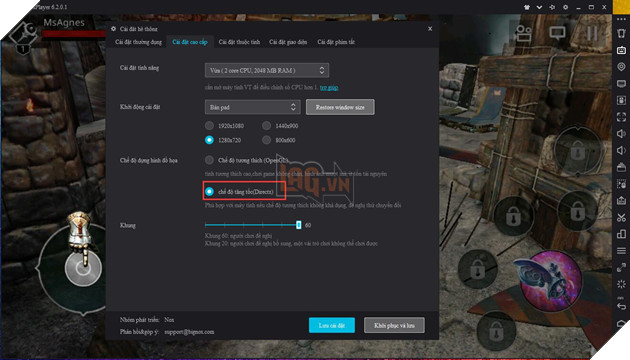Open the game camera icon at top
The image size is (630, 360).
pyautogui.click(x=523, y=33)
